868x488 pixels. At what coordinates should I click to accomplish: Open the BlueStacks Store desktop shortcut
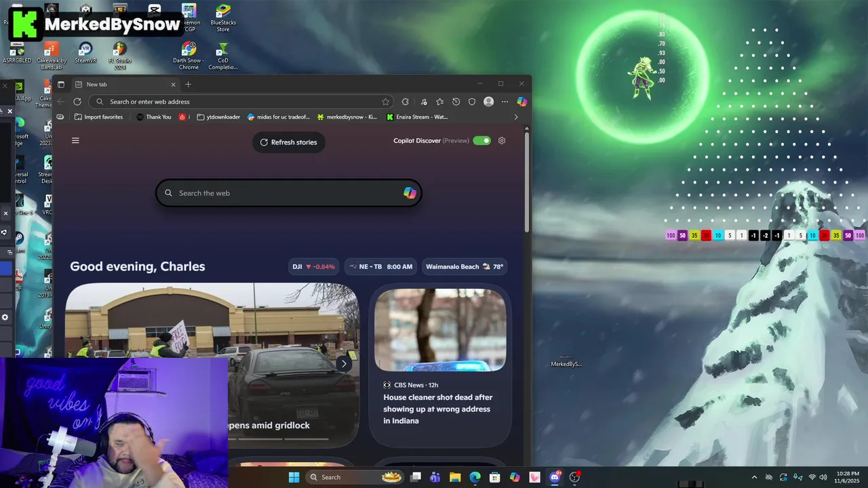[x=223, y=18]
